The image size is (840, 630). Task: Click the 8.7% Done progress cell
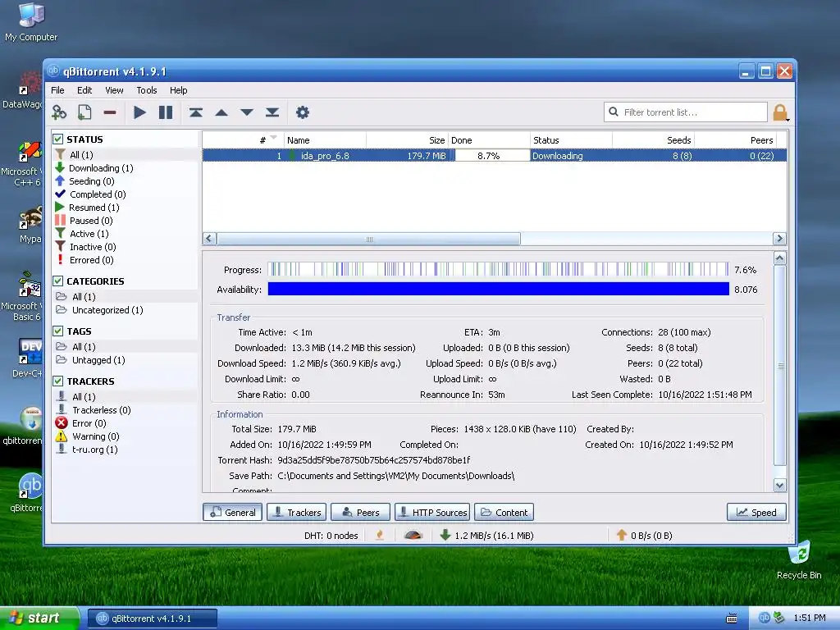click(489, 156)
